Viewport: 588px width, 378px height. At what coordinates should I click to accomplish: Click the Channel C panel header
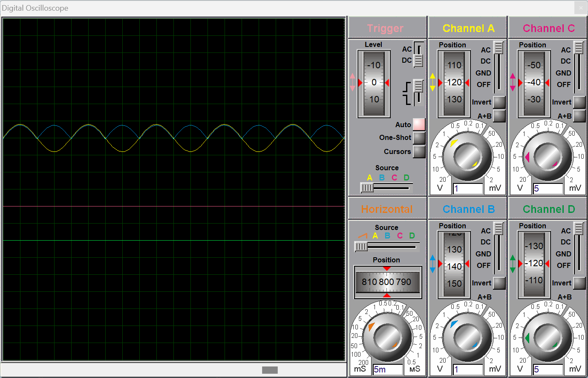(x=548, y=28)
